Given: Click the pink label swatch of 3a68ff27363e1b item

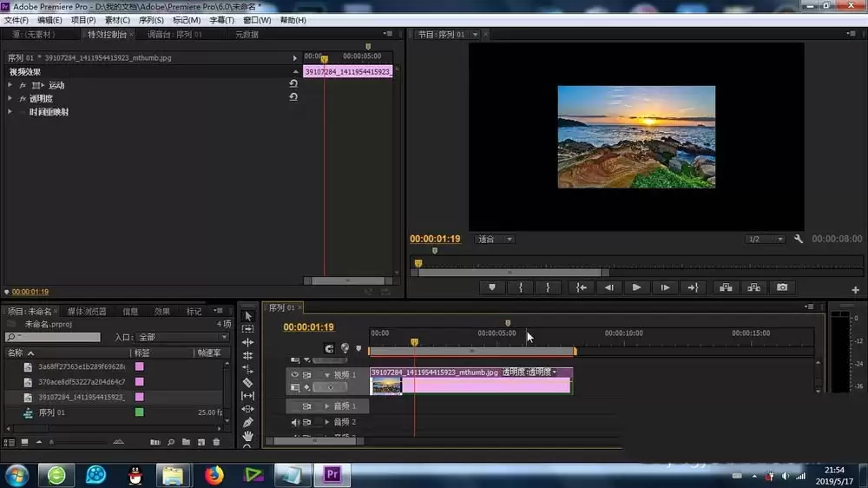Looking at the screenshot, I should click(x=139, y=367).
